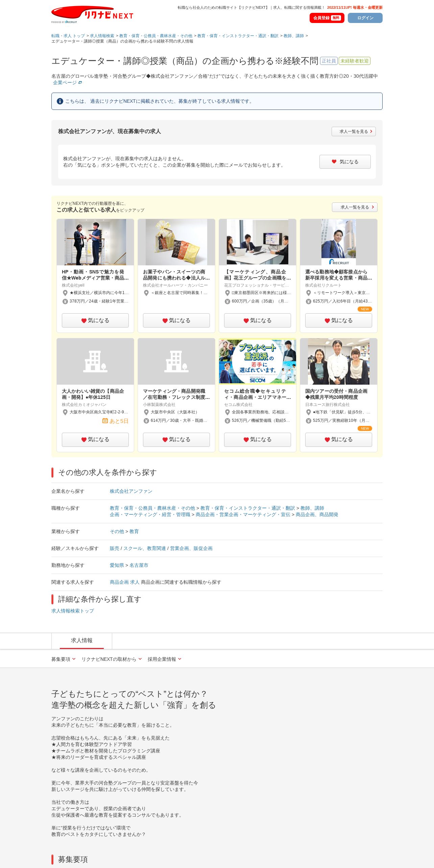
Task: Click the location pin on 日本ユース旅行 card
Action: tap(308, 412)
